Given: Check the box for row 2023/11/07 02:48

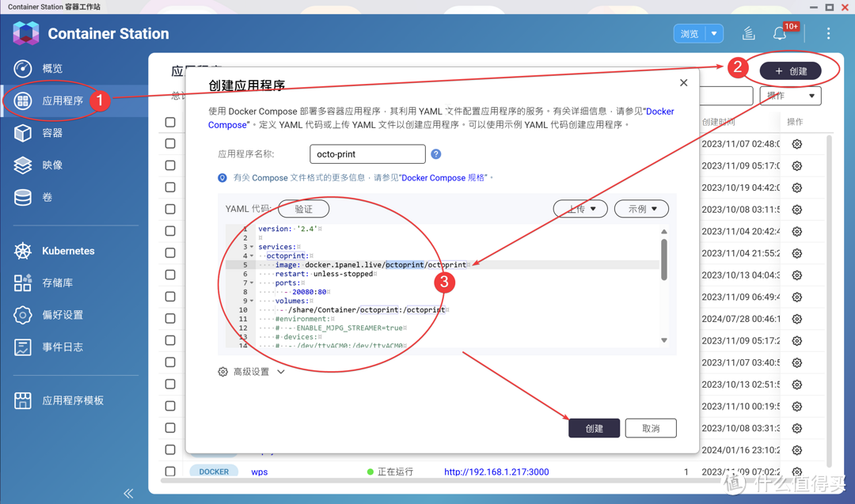Looking at the screenshot, I should (x=170, y=143).
